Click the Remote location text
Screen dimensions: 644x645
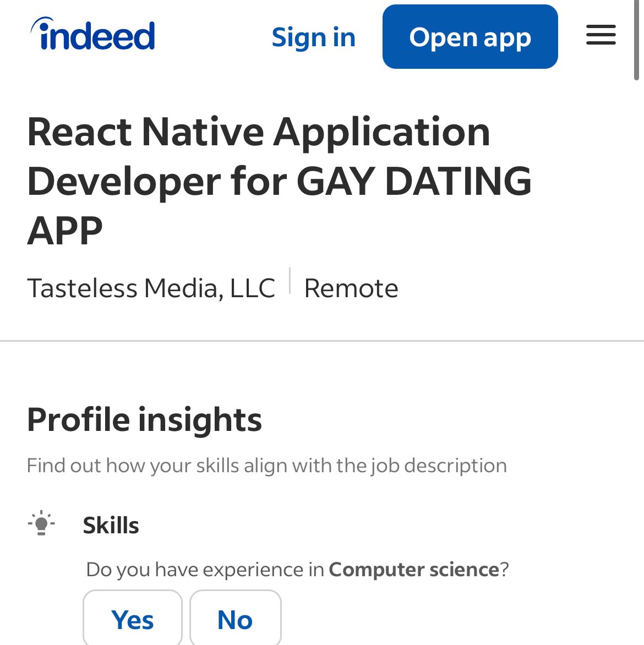click(x=351, y=288)
